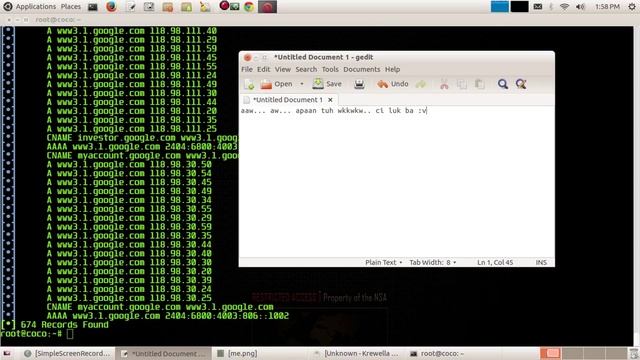Screen dimensions: 640x360
Task: Switch to Untitled Document taskbar entry
Action: [x=164, y=353]
